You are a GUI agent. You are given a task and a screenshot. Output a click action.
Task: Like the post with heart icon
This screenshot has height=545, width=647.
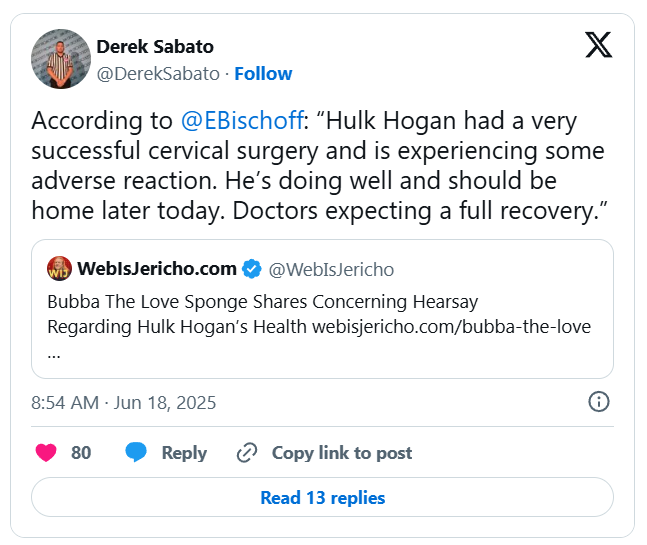pos(46,453)
